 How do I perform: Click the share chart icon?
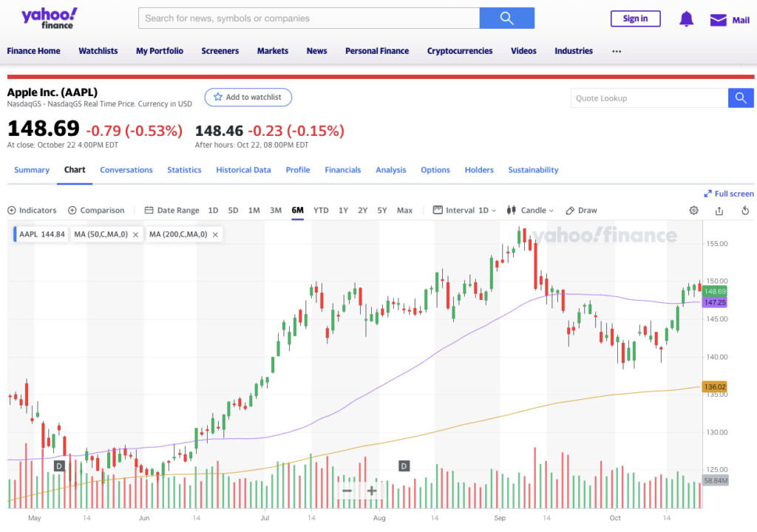pos(719,211)
